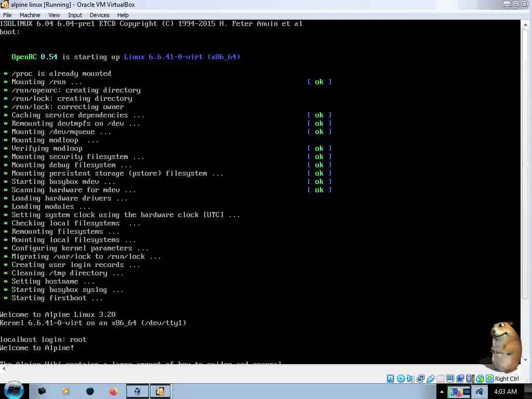Click the keyboard capture green arrow icon
The height and width of the screenshot is (399, 532).
[x=489, y=378]
